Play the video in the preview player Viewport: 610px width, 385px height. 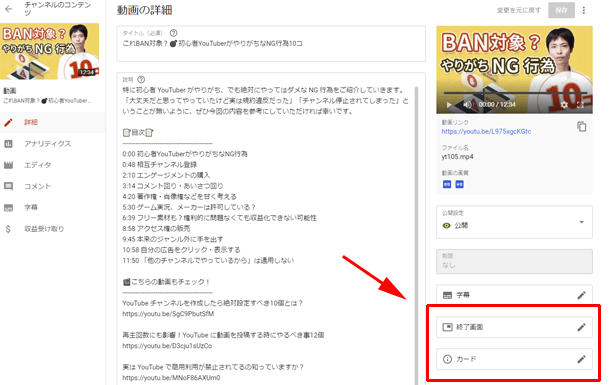(449, 105)
